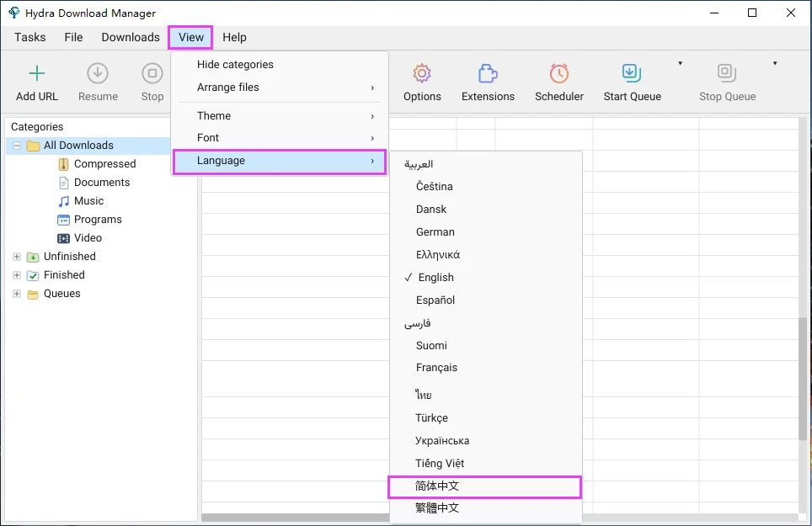Select Hide categories in View menu

point(280,65)
